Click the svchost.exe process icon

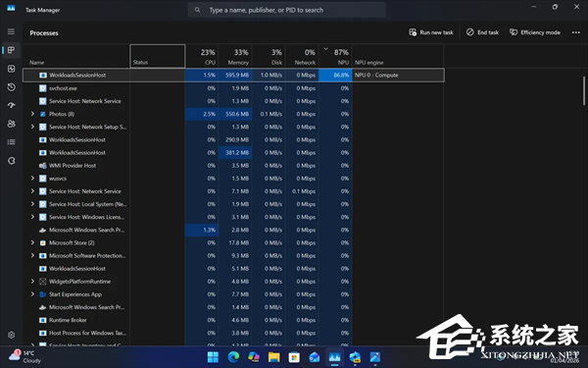(x=43, y=88)
